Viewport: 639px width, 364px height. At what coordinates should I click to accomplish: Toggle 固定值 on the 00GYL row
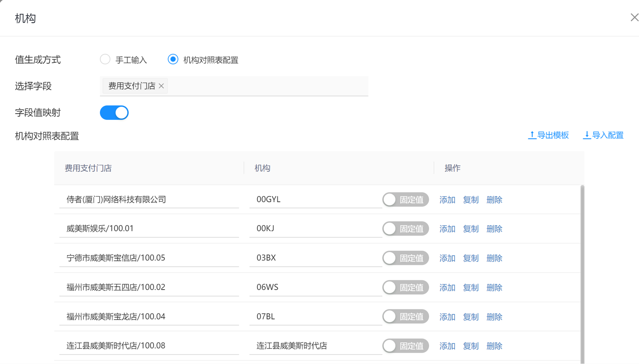coord(405,199)
